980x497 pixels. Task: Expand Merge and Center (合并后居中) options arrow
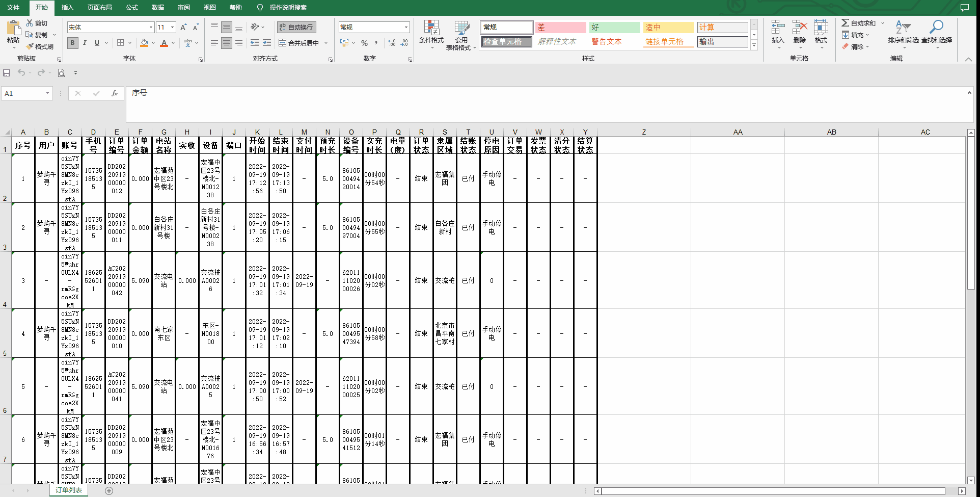pos(326,43)
